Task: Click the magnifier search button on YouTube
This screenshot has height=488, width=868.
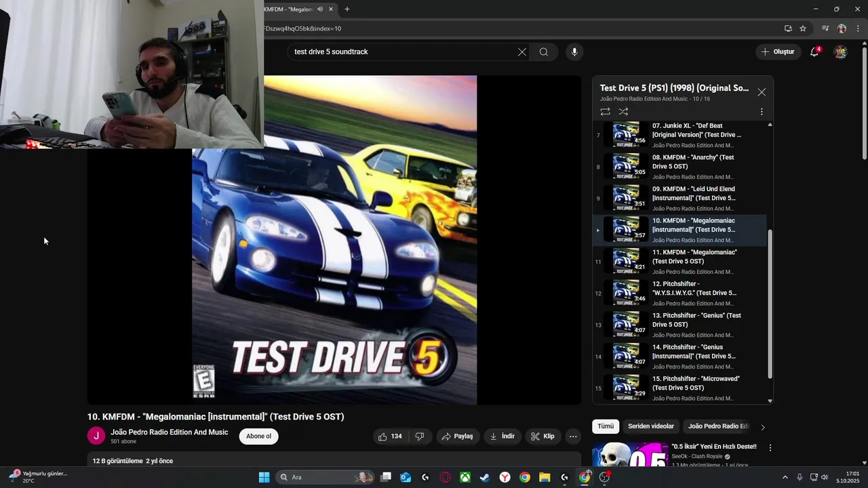Action: pyautogui.click(x=544, y=52)
